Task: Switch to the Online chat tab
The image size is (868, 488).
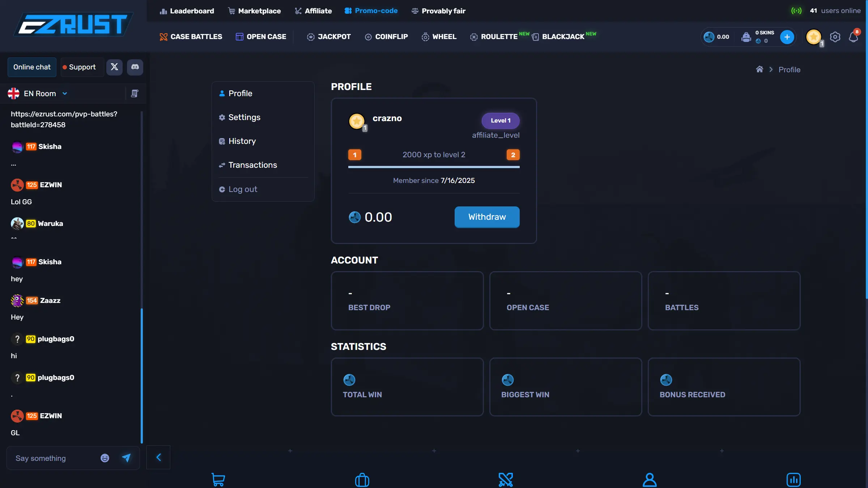Action: click(x=32, y=67)
